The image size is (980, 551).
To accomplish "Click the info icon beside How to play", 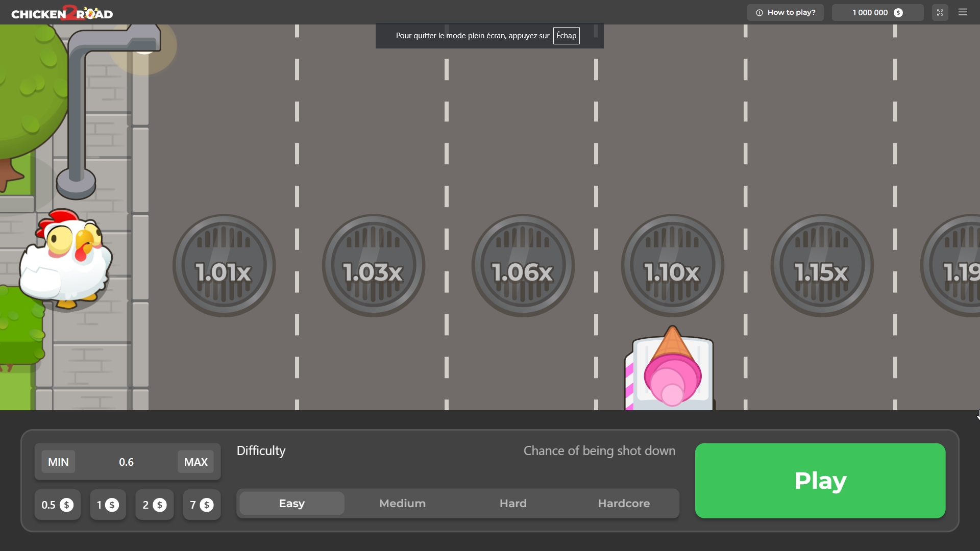I will click(x=759, y=13).
